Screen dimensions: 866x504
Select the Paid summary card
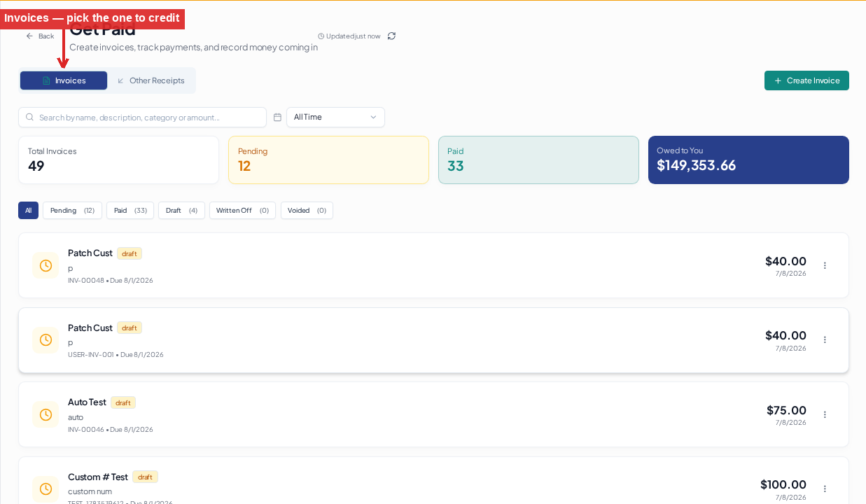538,160
